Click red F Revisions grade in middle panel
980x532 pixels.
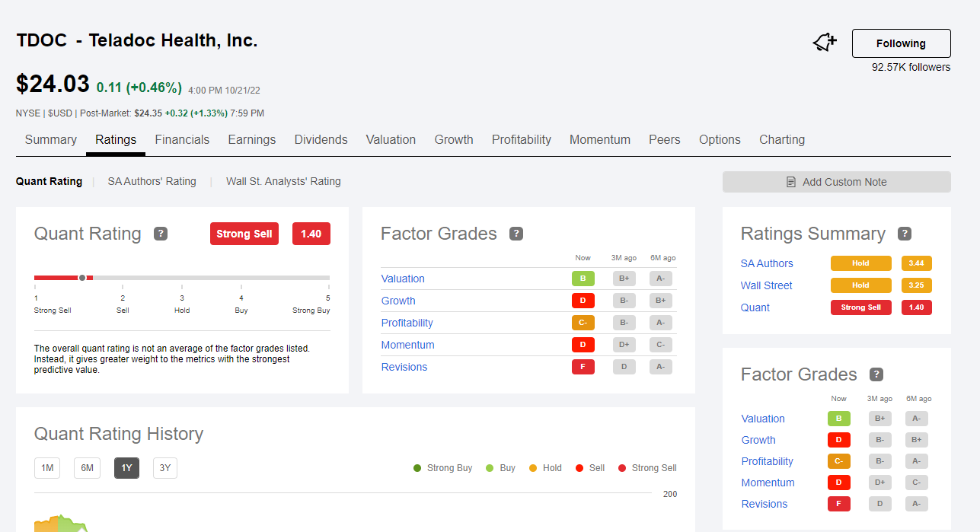pyautogui.click(x=583, y=367)
